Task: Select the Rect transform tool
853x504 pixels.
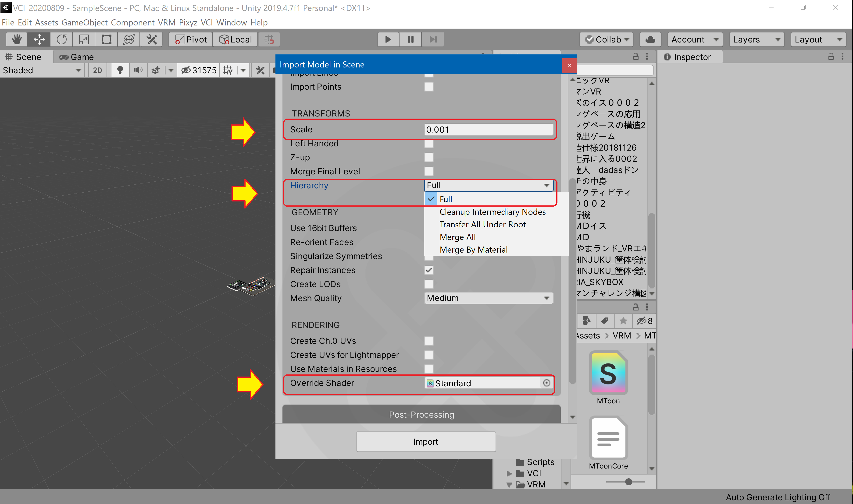Action: click(x=106, y=39)
